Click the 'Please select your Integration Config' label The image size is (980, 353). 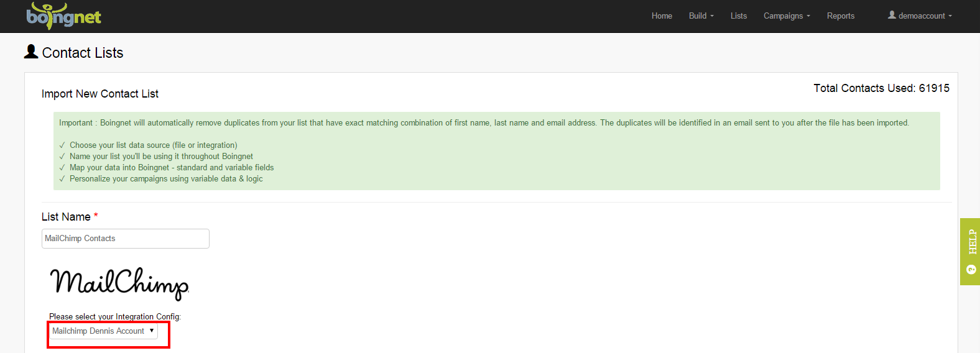[x=115, y=316]
